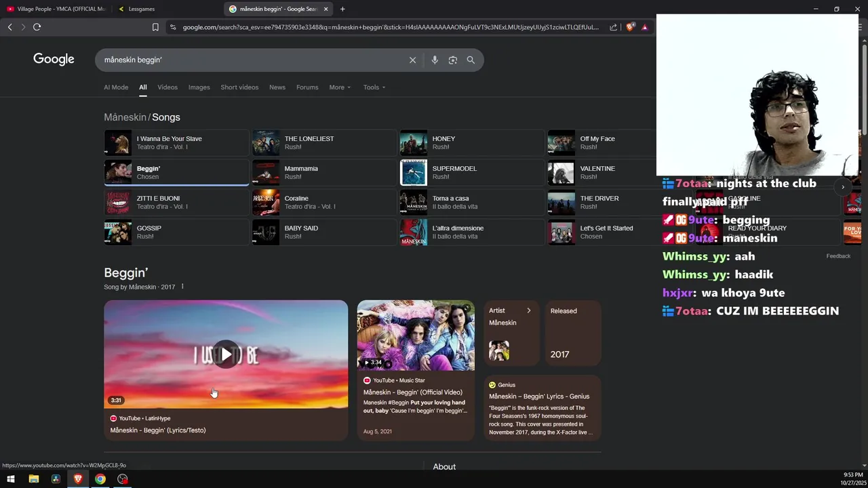Open a new browser tab with plus
The image size is (868, 488).
click(x=342, y=9)
